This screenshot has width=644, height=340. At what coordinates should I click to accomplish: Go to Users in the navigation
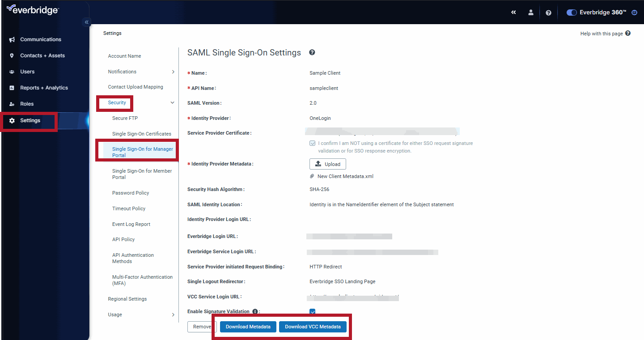tap(27, 72)
